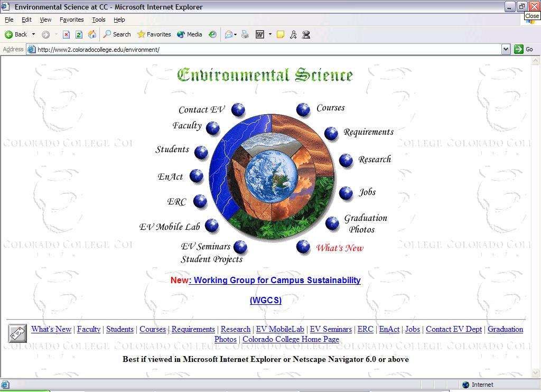Screen dimensions: 541x392
Task: Open the History toolbar icon
Action: 212,34
